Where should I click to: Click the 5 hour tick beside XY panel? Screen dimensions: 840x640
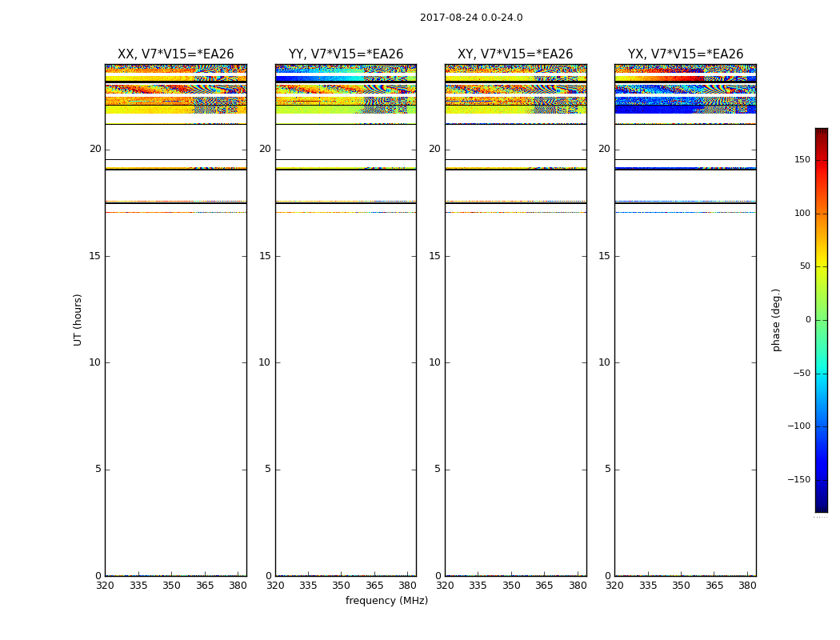[438, 469]
